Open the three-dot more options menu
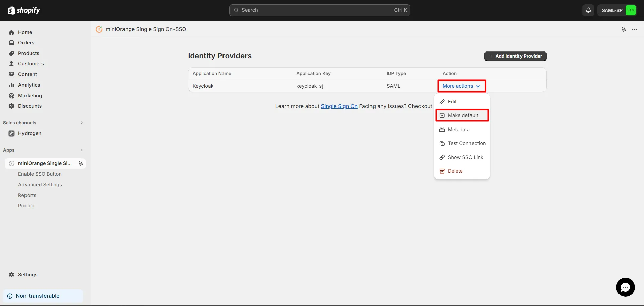644x306 pixels. [x=634, y=29]
